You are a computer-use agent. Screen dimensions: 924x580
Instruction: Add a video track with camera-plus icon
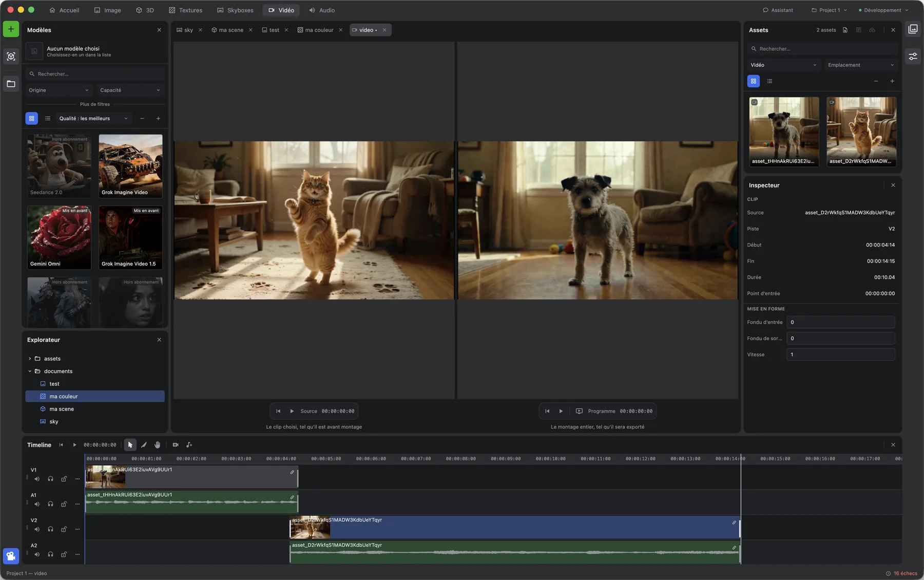[176, 445]
